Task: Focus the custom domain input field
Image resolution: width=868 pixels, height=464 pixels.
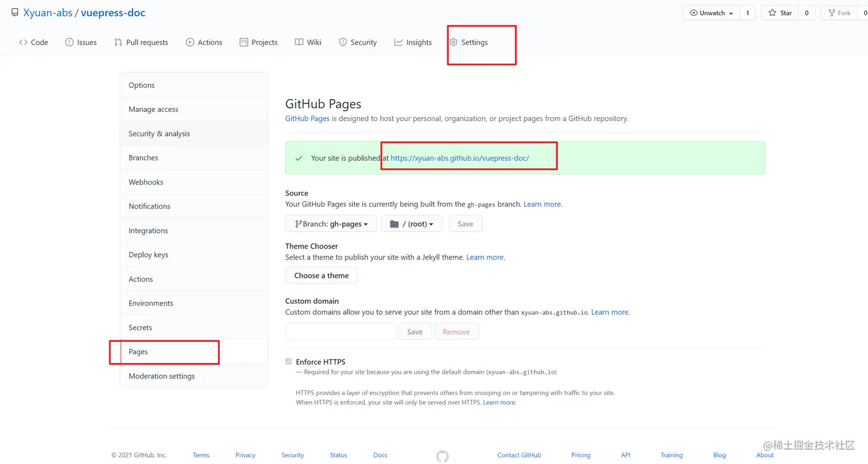Action: point(340,331)
